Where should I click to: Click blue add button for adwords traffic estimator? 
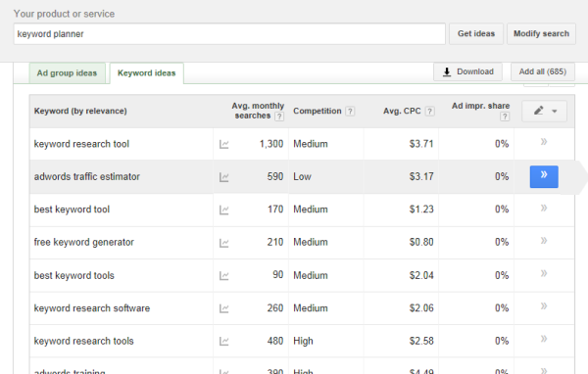coord(544,176)
